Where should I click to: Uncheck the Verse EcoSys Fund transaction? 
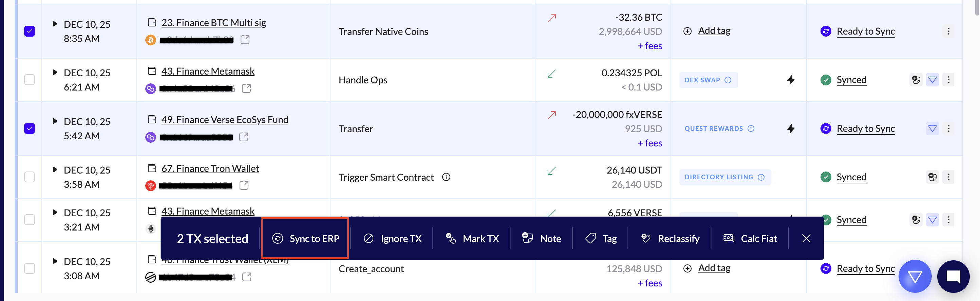coord(29,128)
